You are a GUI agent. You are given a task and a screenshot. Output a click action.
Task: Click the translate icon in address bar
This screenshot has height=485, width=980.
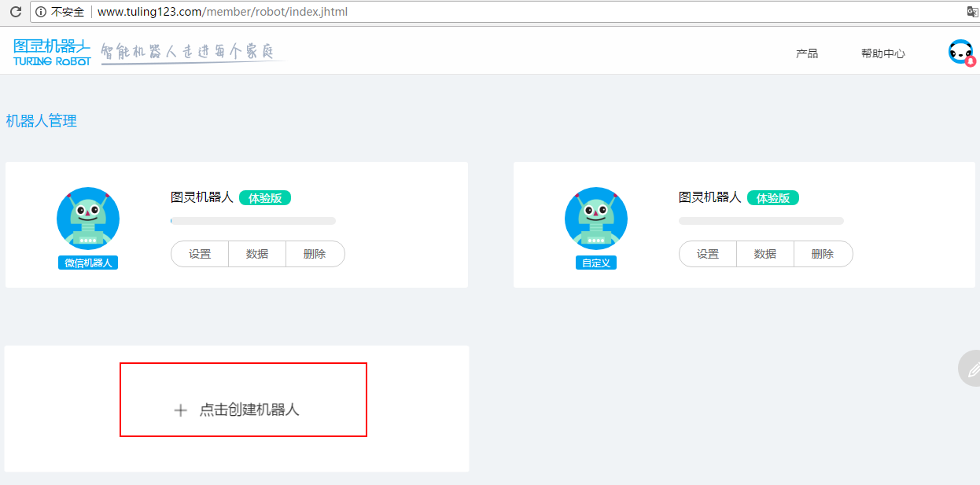pos(972,12)
